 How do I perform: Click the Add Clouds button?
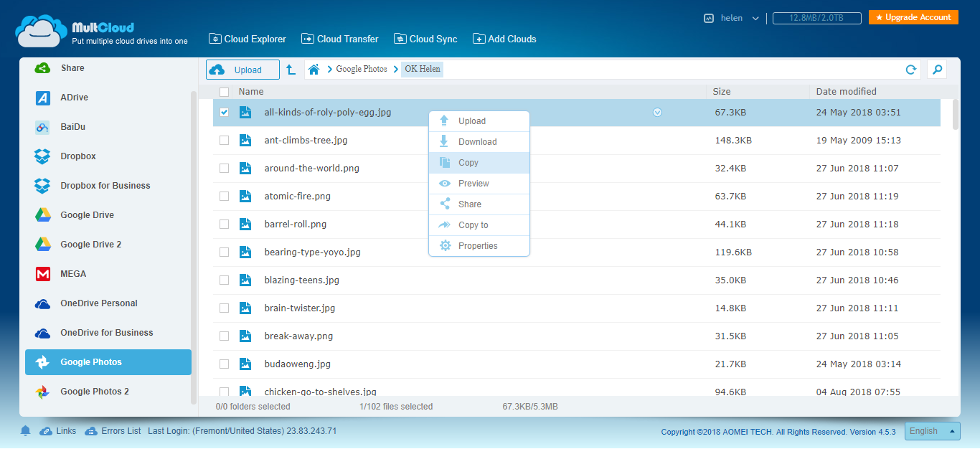click(x=504, y=39)
